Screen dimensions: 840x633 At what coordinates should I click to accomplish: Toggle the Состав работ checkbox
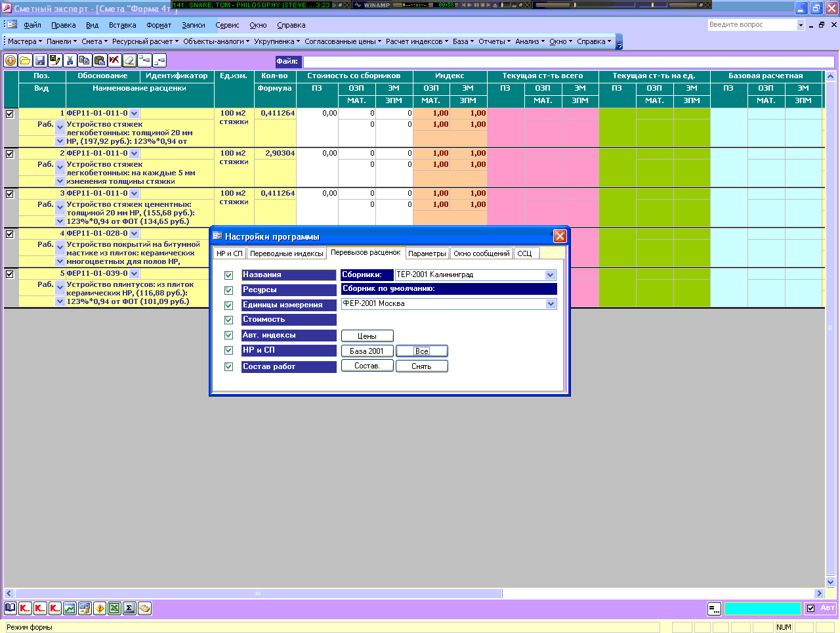pyautogui.click(x=229, y=366)
